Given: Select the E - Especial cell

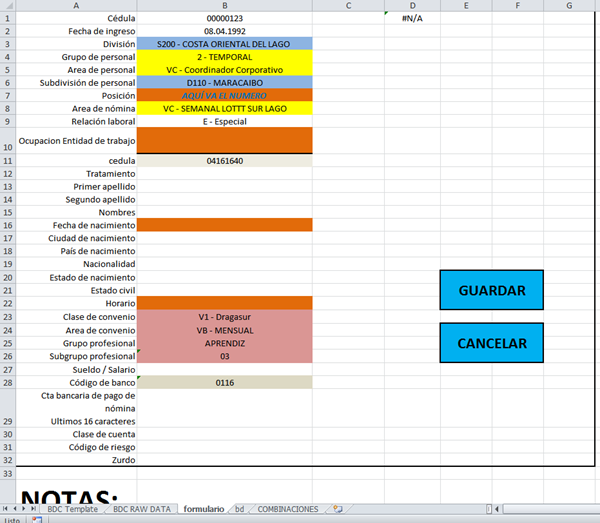Looking at the screenshot, I should (225, 122).
